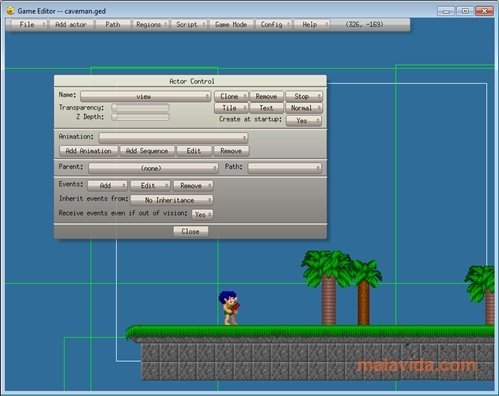Click the Remove actor button beside Clone
The height and width of the screenshot is (396, 499).
point(266,96)
